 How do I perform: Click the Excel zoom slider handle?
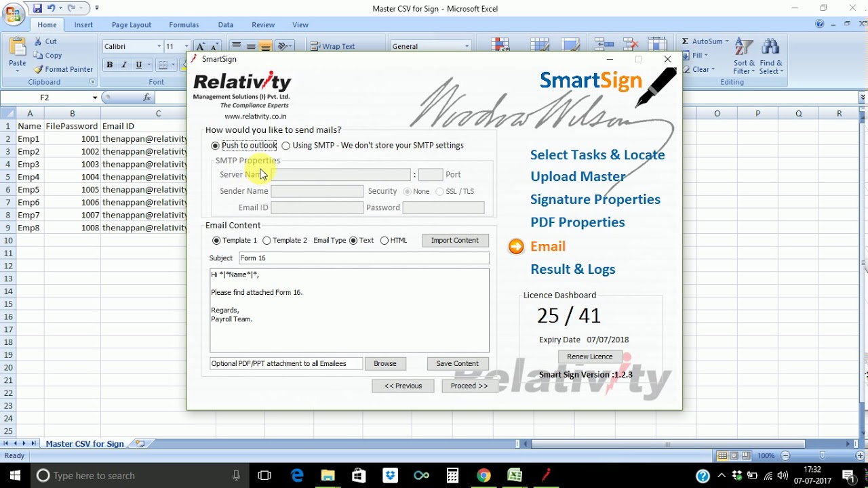[x=823, y=456]
